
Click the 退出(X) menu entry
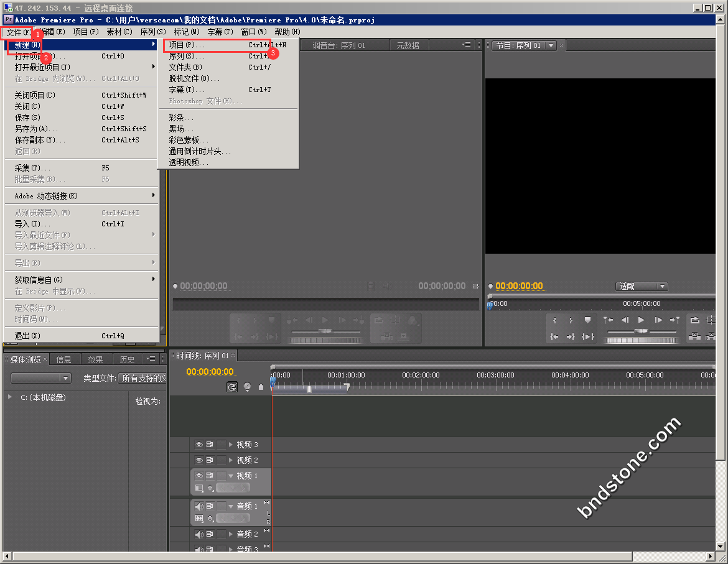pyautogui.click(x=27, y=336)
